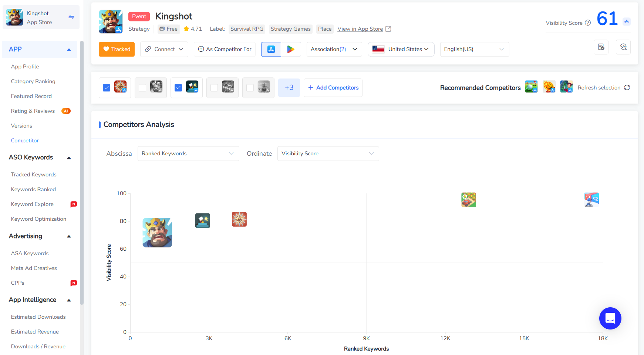Click the Refresh selection circular arrow icon
The height and width of the screenshot is (355, 644).
[x=627, y=88]
